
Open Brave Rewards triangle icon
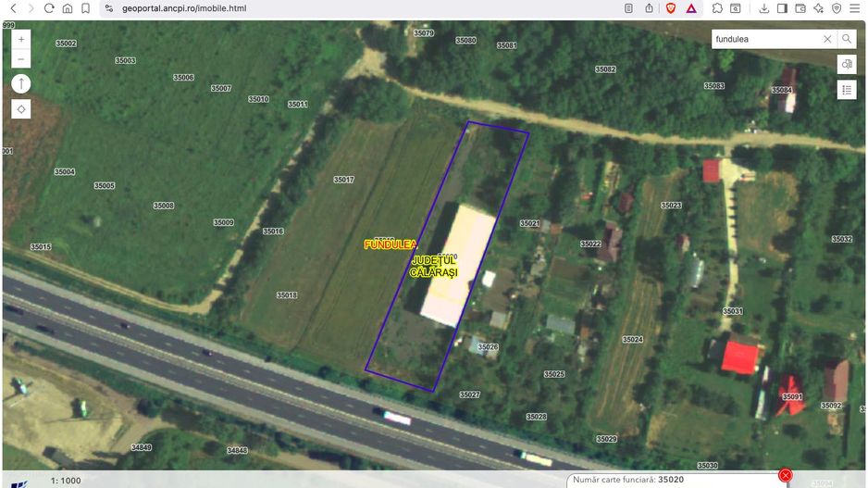691,8
